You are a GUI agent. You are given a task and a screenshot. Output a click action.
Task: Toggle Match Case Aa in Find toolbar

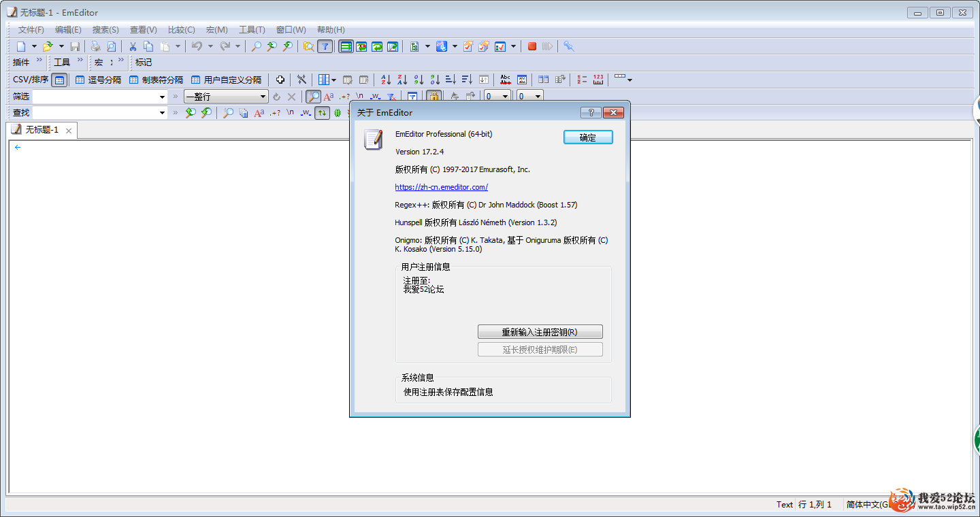[259, 113]
